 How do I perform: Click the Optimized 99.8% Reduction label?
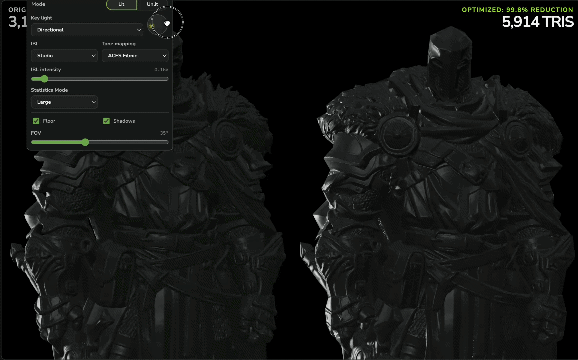518,10
